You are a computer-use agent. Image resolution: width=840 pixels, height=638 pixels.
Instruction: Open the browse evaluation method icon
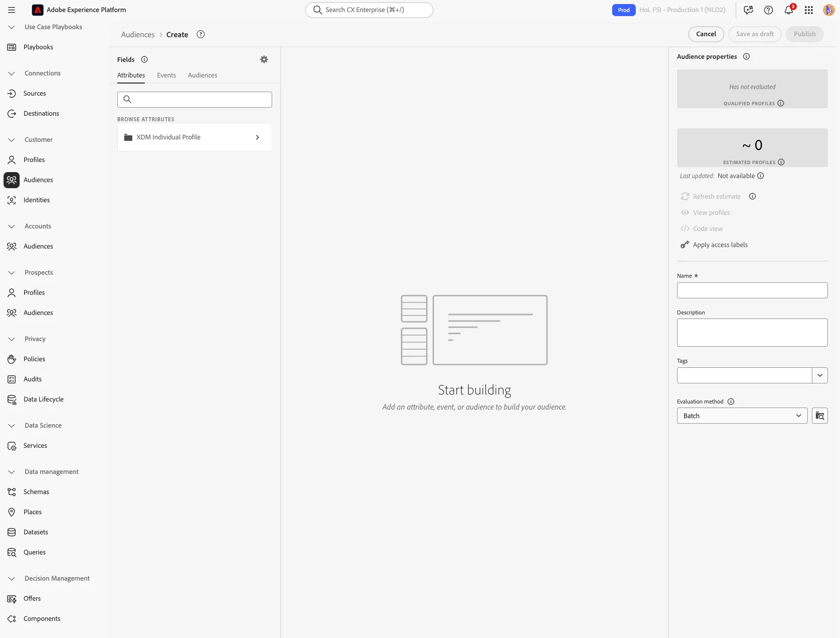pos(820,416)
